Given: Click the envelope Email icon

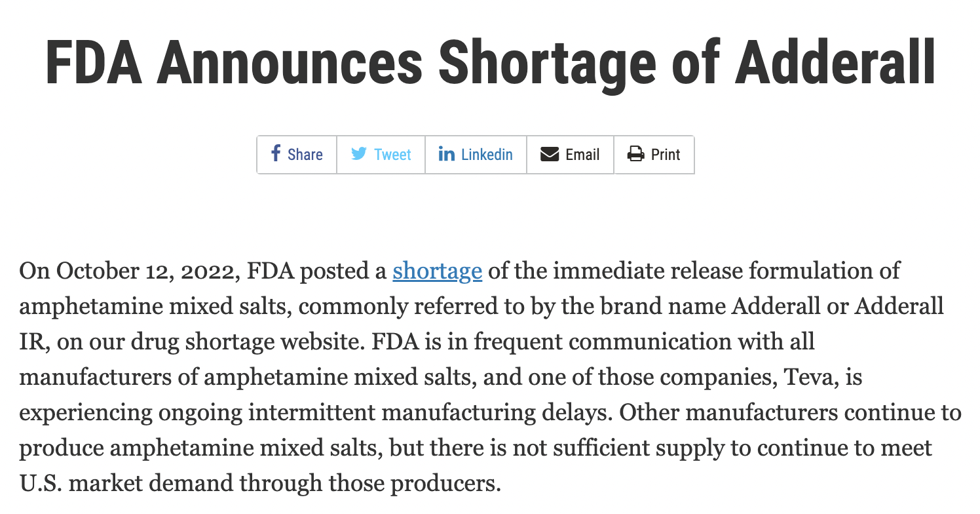Looking at the screenshot, I should (549, 154).
